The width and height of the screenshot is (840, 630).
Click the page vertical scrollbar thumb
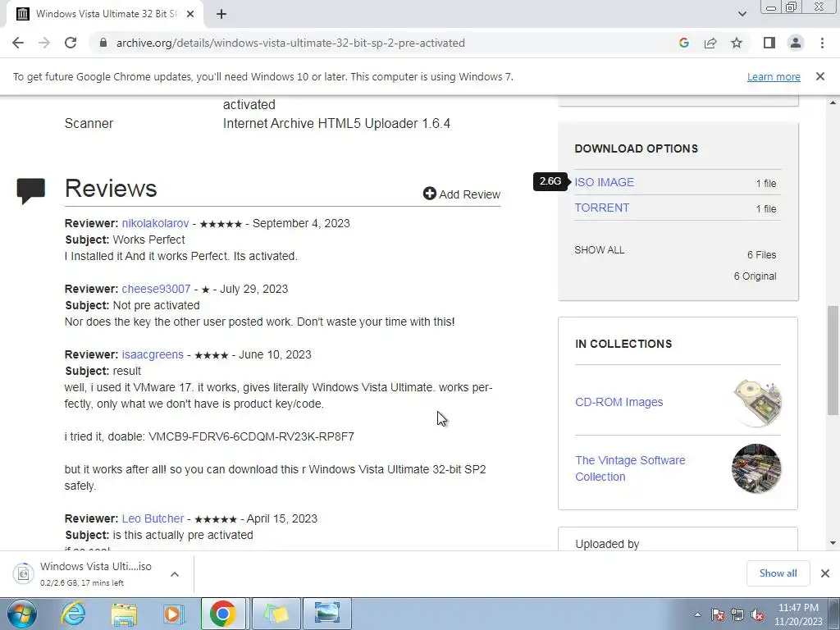833,361
